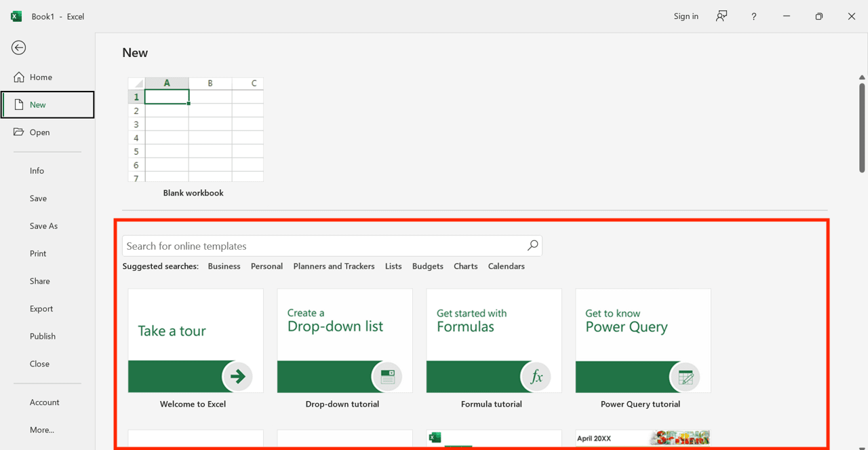868x450 pixels.
Task: Click the Blank workbook label
Action: coord(193,193)
